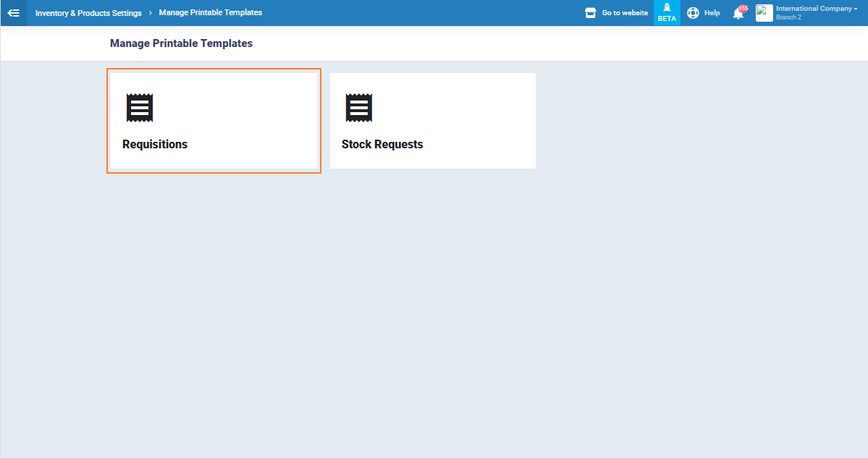Viewport: 868px width, 458px height.
Task: Click the breadcrumb chevron separator
Action: click(x=150, y=13)
